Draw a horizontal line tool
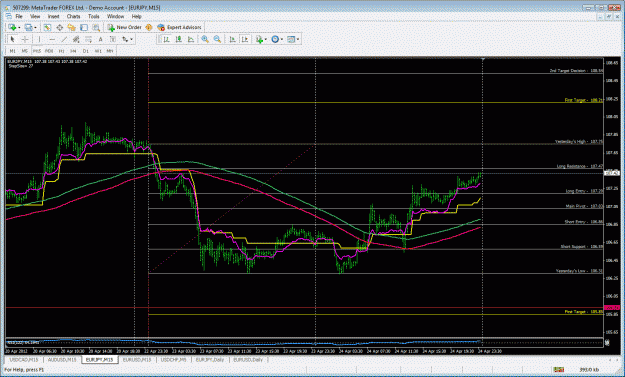The width and height of the screenshot is (625, 377). point(51,39)
